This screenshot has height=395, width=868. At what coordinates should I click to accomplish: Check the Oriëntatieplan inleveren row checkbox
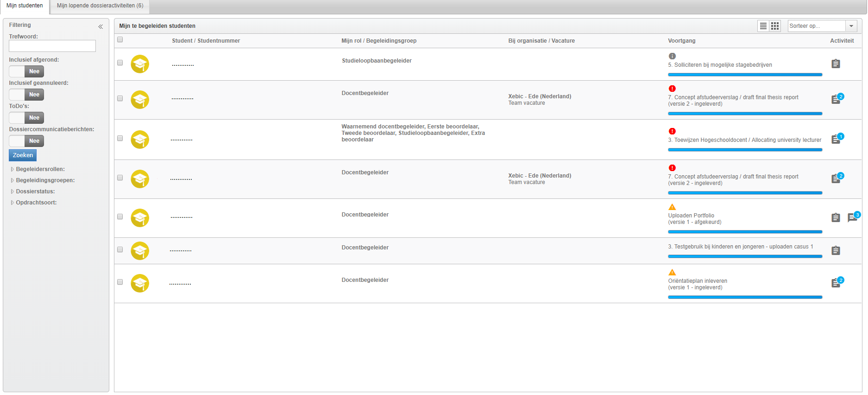click(120, 282)
